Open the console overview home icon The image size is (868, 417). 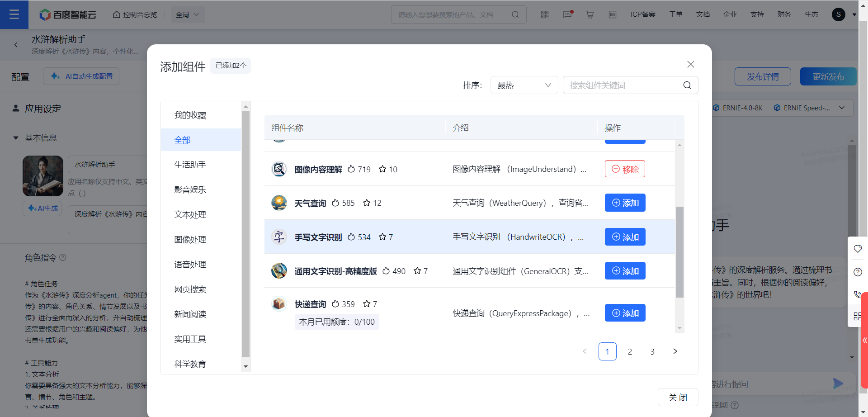[x=117, y=14]
